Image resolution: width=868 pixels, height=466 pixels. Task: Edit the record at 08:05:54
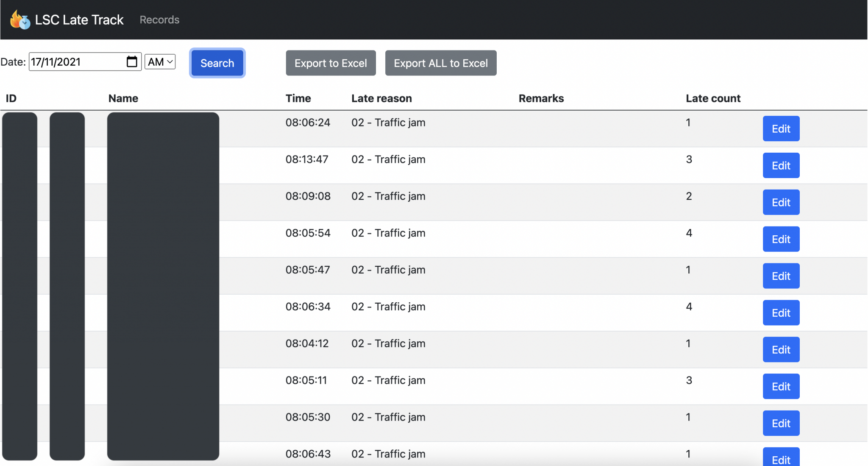pos(780,239)
